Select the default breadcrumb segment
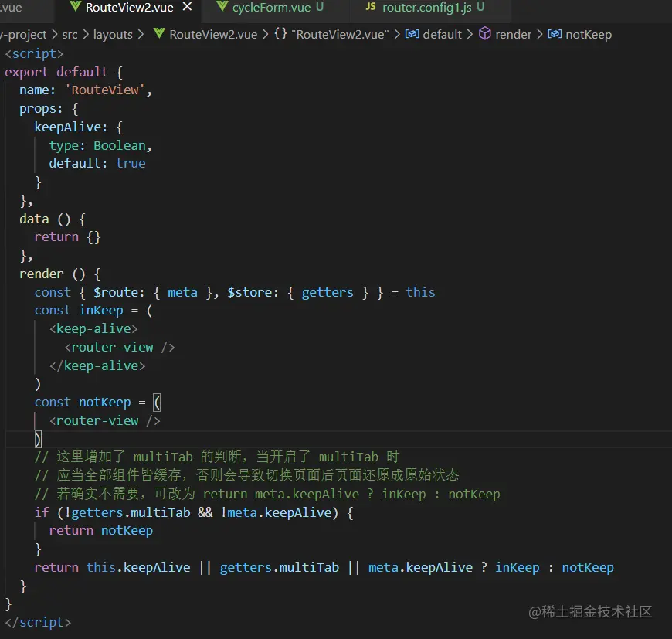 coord(443,34)
